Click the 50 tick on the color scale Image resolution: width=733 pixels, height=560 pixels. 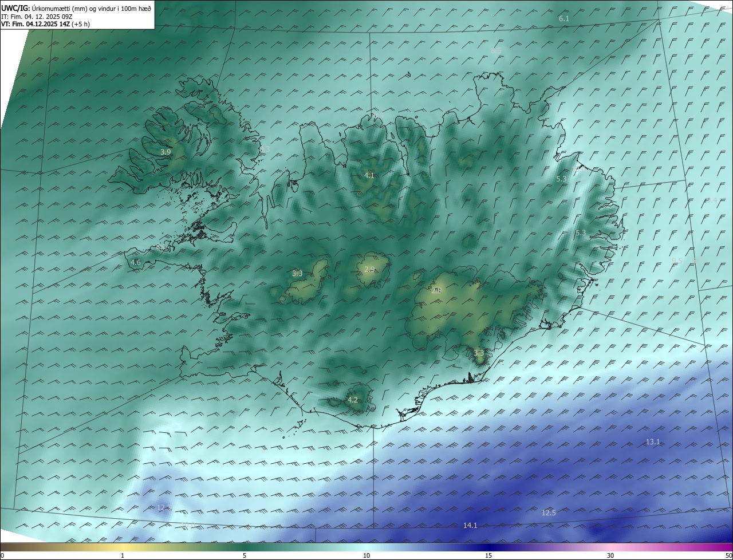728,555
